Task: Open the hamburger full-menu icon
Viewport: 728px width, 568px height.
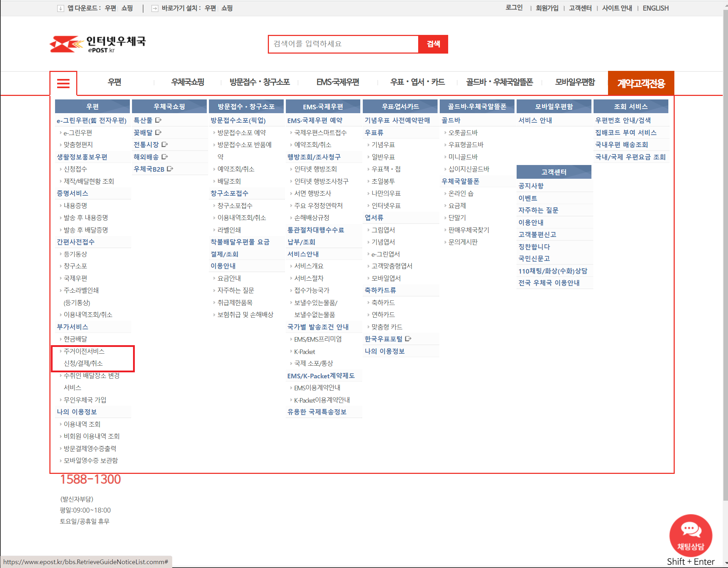Action: [64, 83]
